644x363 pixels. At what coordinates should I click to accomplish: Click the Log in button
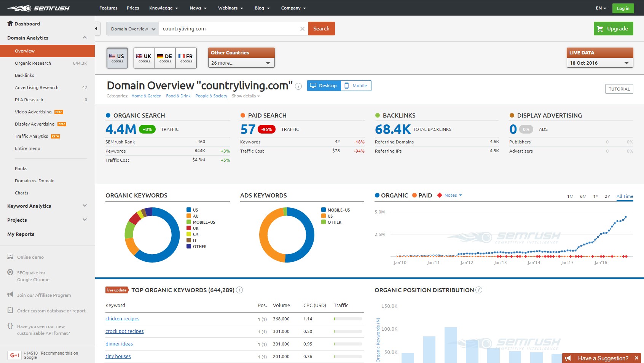[x=623, y=8]
